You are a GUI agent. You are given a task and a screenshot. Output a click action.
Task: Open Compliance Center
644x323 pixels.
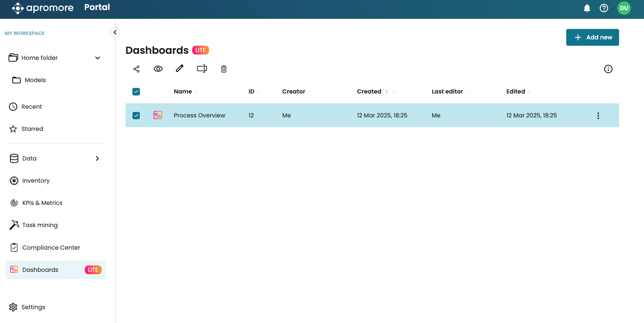coord(51,248)
